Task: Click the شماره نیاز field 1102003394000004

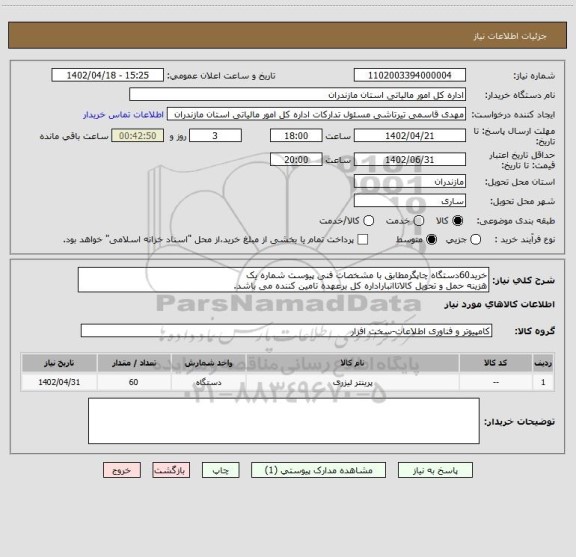Action: pos(410,75)
